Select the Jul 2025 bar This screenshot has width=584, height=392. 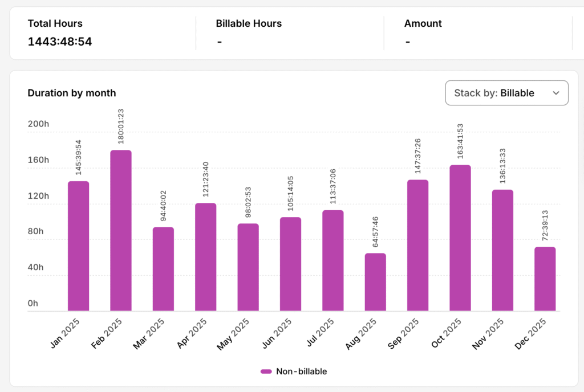point(333,260)
